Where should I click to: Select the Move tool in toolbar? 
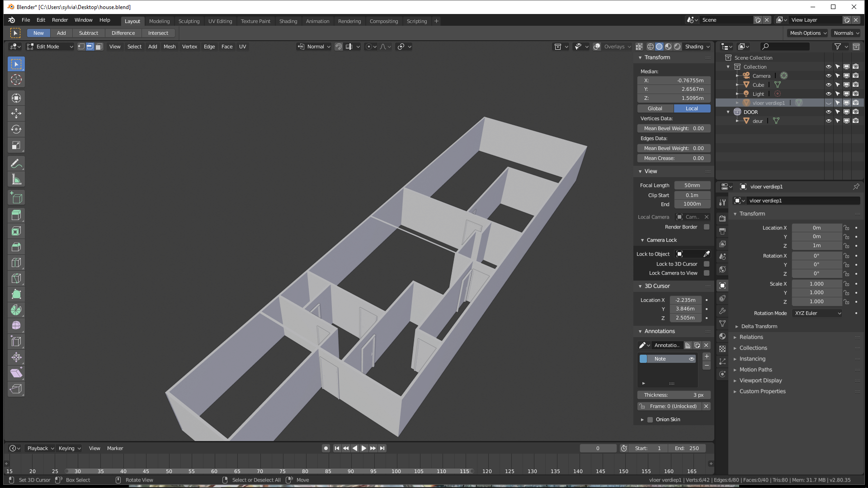[16, 113]
